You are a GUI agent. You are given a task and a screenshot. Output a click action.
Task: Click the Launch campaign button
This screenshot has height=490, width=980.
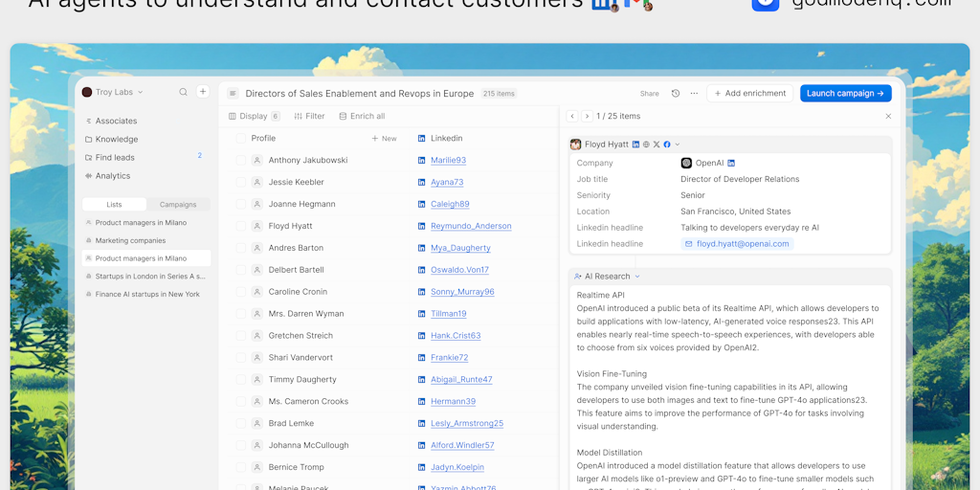coord(846,93)
